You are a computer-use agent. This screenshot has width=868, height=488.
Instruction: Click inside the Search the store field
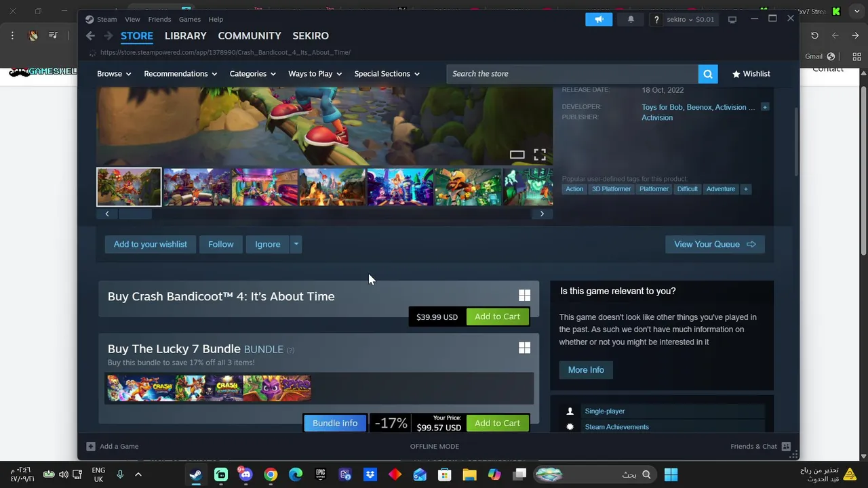coord(572,74)
